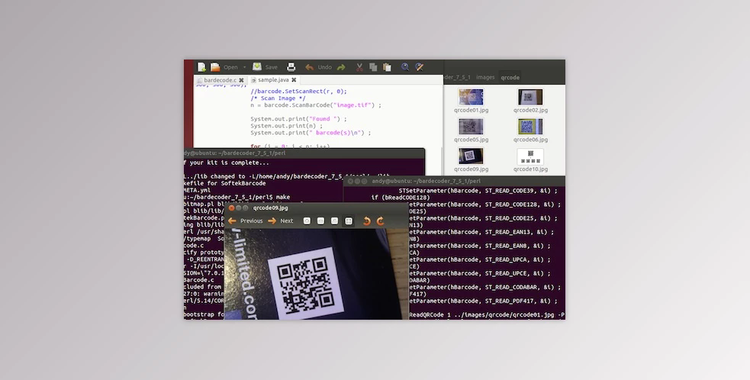Click the "kefile for SoftekBarcode" terminal line
The width and height of the screenshot is (750, 380).
225,183
